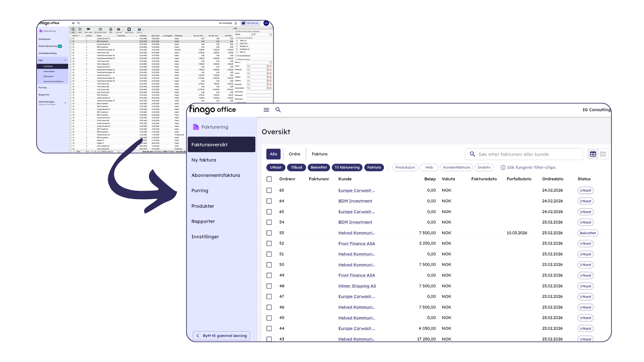This screenshot has width=644, height=362.
Task: Tick the checkbox for order 65
Action: [269, 190]
